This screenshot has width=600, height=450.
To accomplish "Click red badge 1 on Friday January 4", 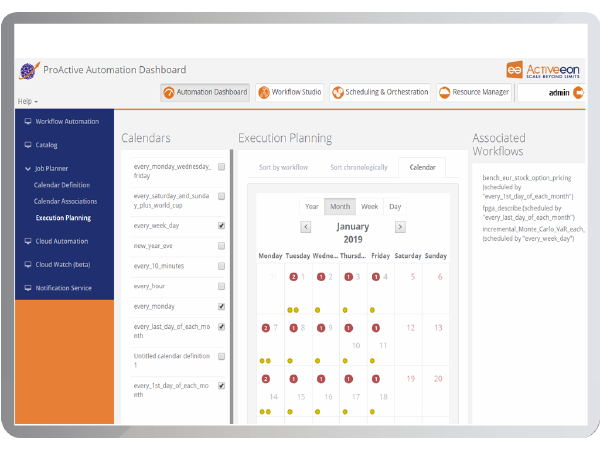I will pyautogui.click(x=376, y=277).
